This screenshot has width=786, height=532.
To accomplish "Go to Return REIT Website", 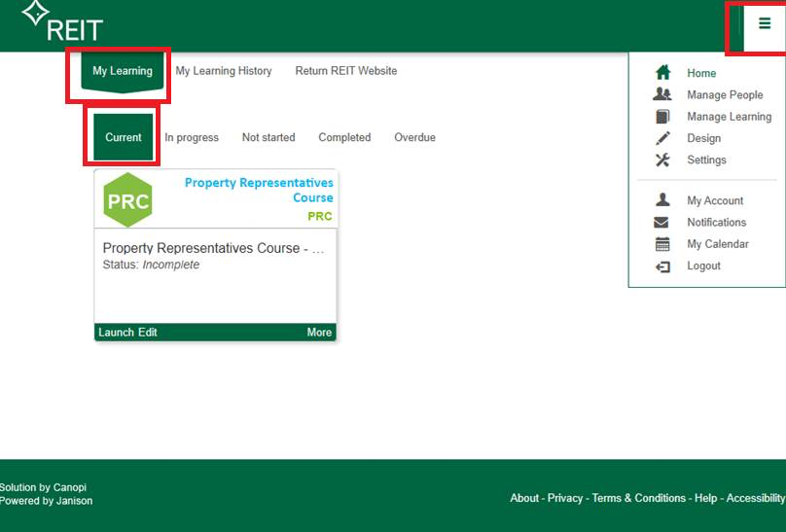I will (346, 71).
